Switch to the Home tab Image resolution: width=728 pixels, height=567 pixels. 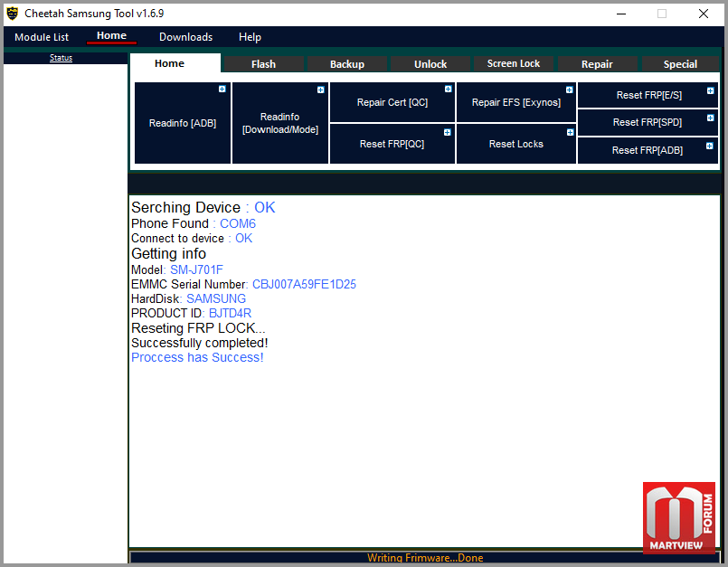[175, 63]
